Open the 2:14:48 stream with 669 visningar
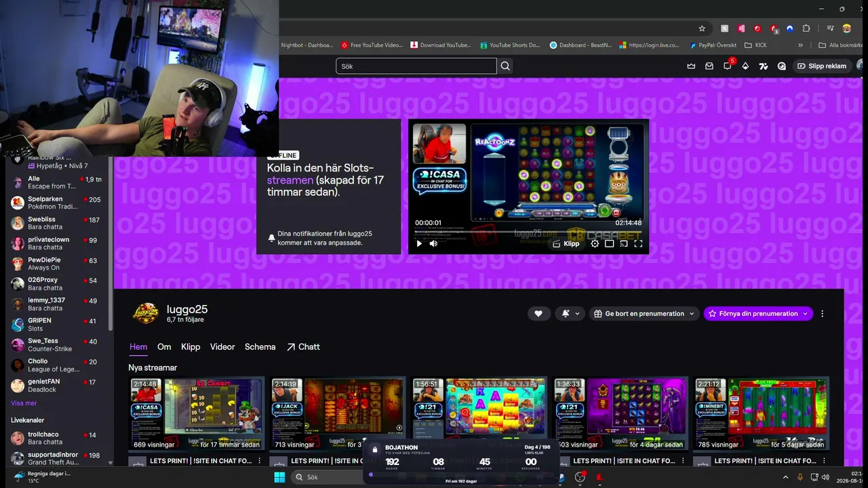 (197, 413)
